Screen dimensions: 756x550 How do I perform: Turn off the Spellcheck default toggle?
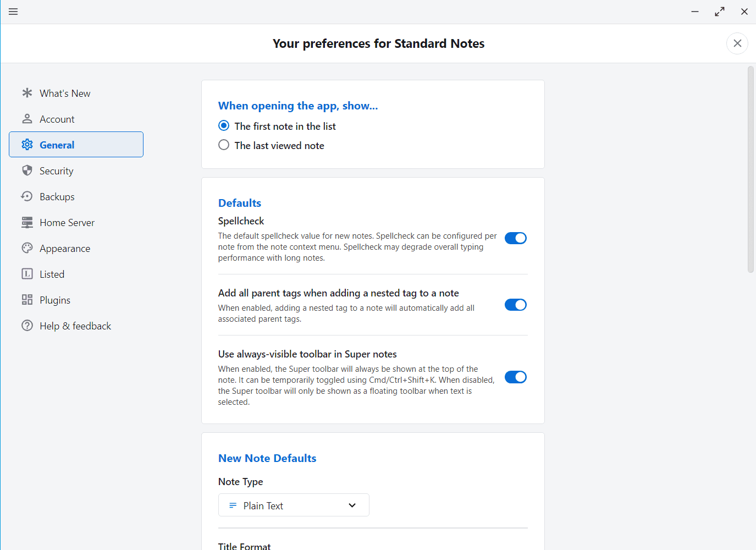(x=516, y=238)
